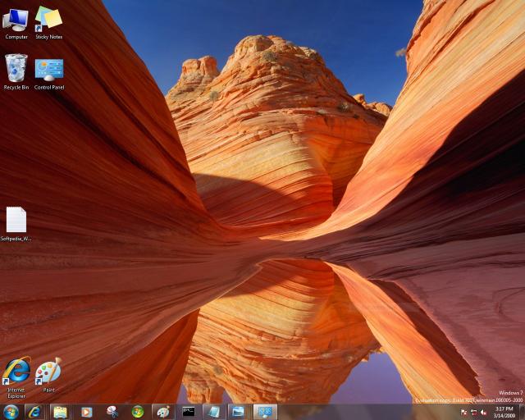
Task: Click the Show Desktop button at taskbar end
Action: click(522, 412)
